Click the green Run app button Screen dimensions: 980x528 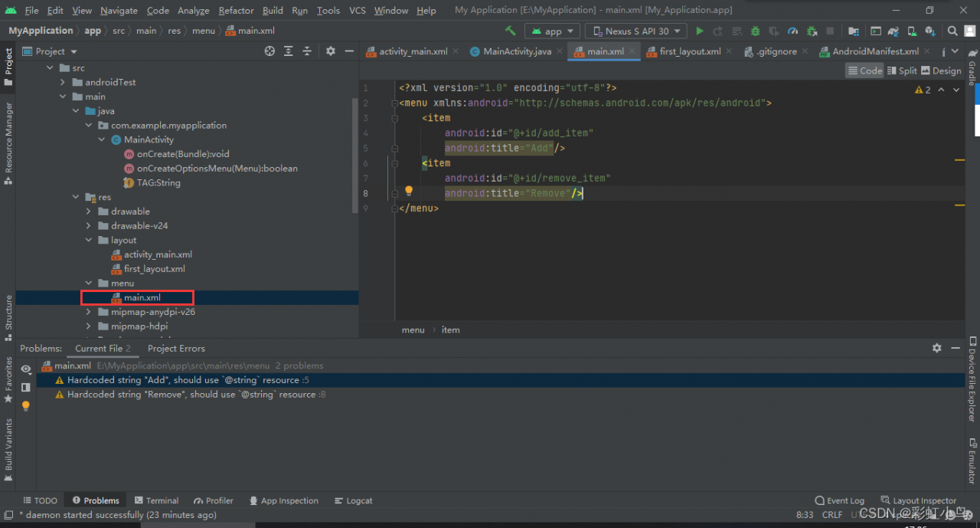[699, 31]
